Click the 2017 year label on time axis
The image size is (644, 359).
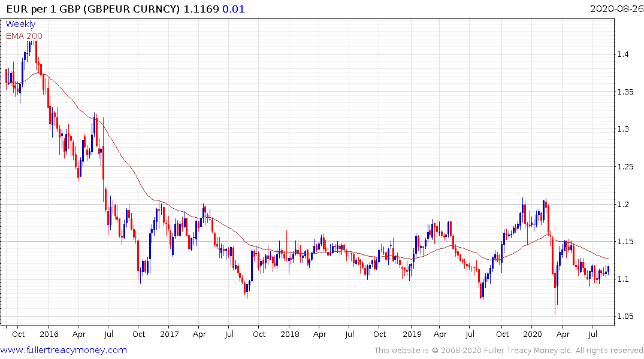[x=169, y=334]
